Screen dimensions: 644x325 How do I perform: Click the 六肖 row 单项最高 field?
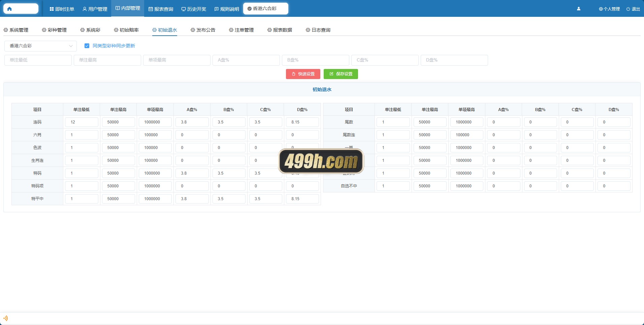pyautogui.click(x=155, y=135)
